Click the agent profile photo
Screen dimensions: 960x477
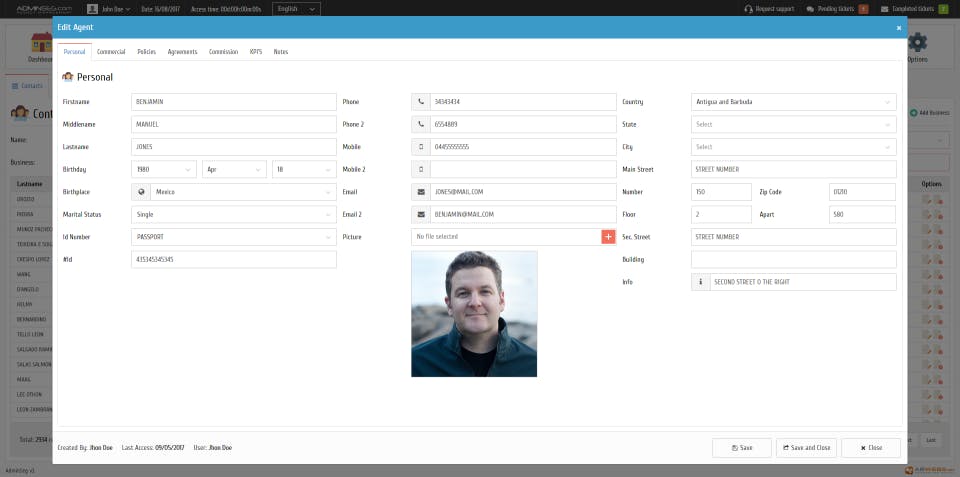[474, 314]
